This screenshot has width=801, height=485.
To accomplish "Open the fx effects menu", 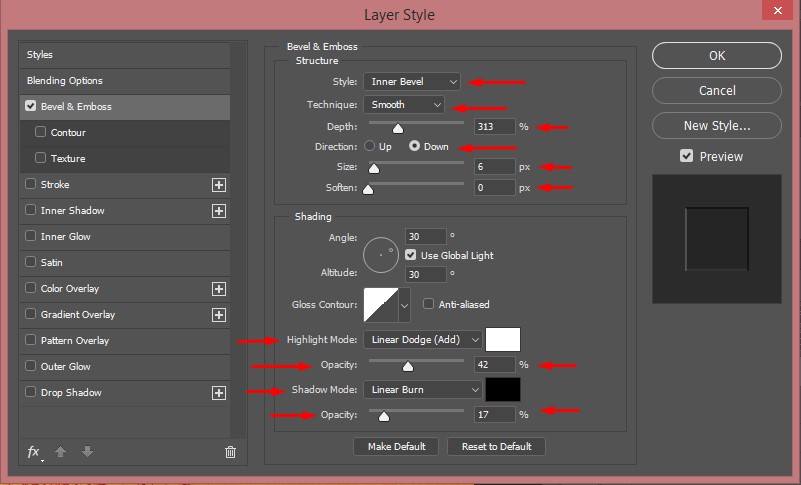I will 34,452.
